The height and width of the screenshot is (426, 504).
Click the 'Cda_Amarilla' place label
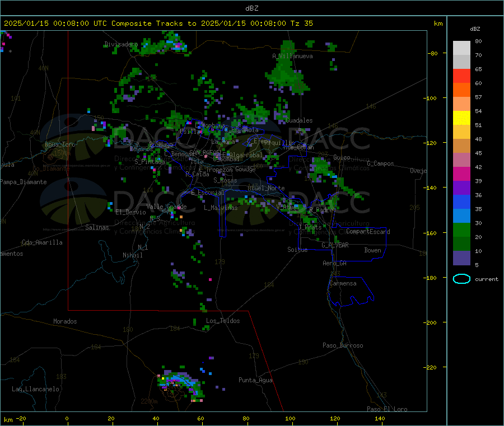[x=42, y=242]
